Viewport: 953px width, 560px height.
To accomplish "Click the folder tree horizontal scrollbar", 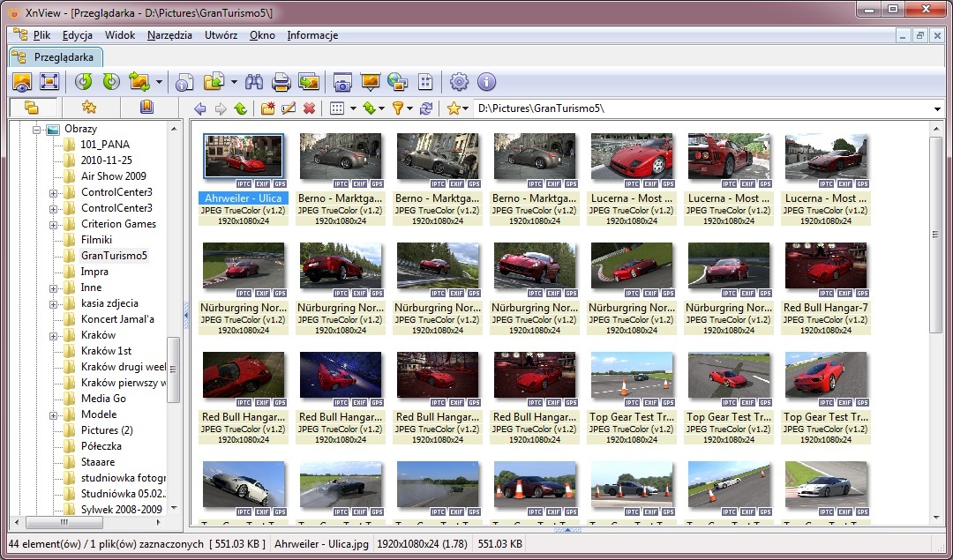I will tap(64, 522).
